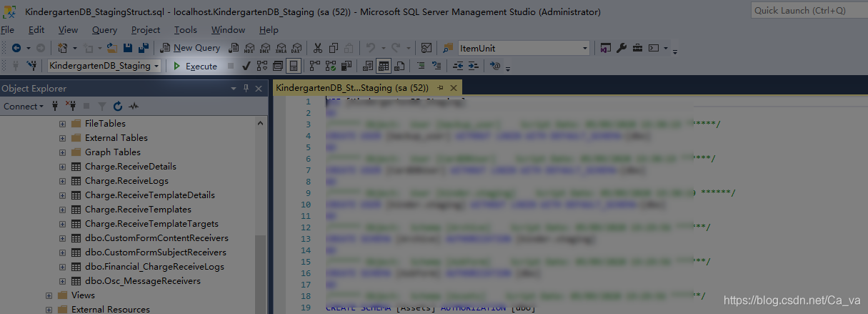Click the Toolbox briefcase icon
Viewport: 868px width, 314px height.
(x=637, y=48)
